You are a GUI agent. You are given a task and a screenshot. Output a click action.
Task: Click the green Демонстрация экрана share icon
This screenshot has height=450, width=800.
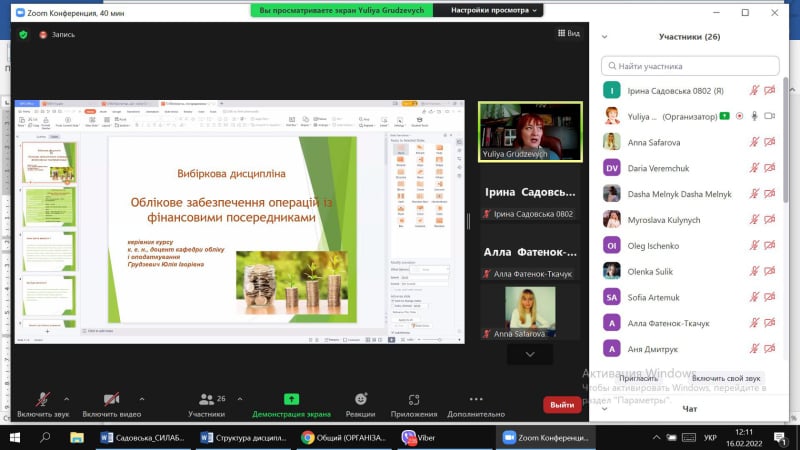[291, 398]
